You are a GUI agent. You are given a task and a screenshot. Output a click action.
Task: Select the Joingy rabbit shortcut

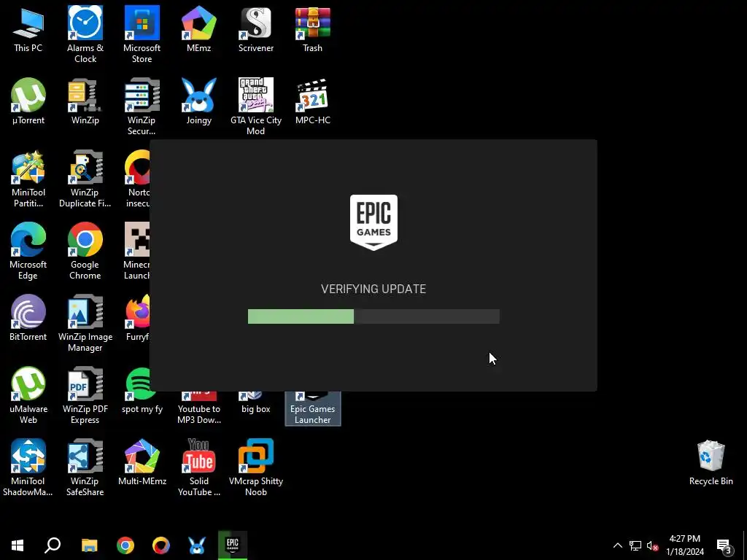(199, 102)
